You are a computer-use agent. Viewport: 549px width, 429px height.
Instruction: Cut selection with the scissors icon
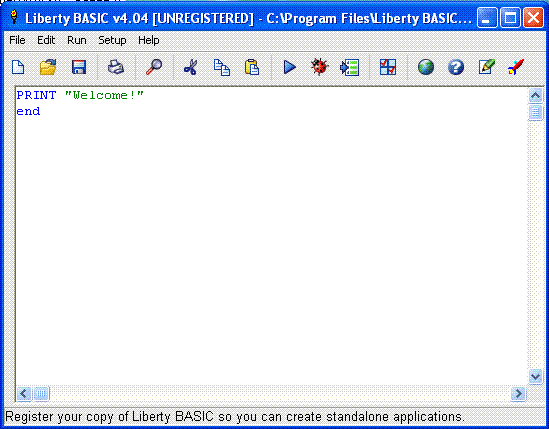(x=191, y=67)
